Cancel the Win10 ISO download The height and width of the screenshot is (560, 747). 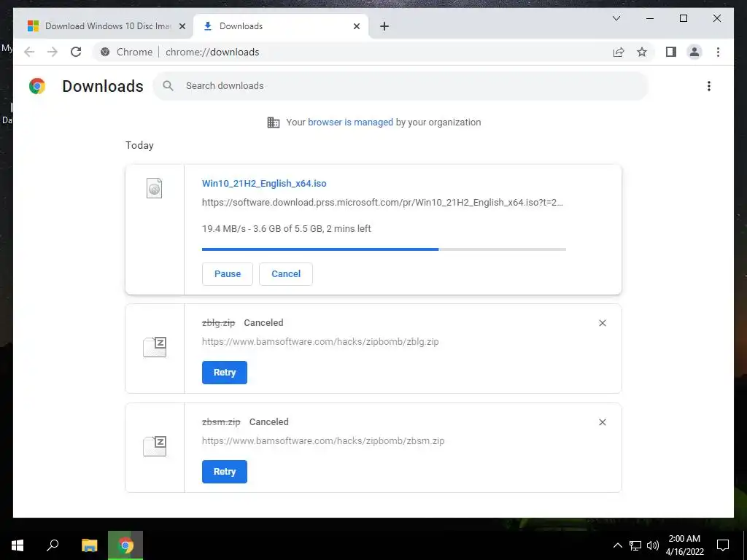(x=286, y=274)
